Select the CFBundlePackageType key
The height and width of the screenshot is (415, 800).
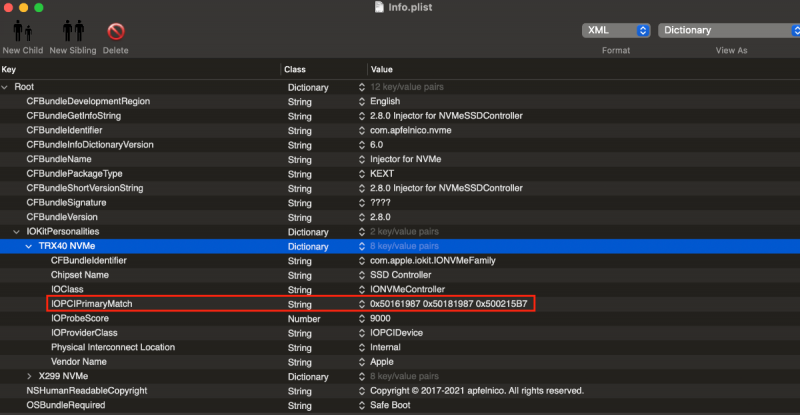[74, 174]
